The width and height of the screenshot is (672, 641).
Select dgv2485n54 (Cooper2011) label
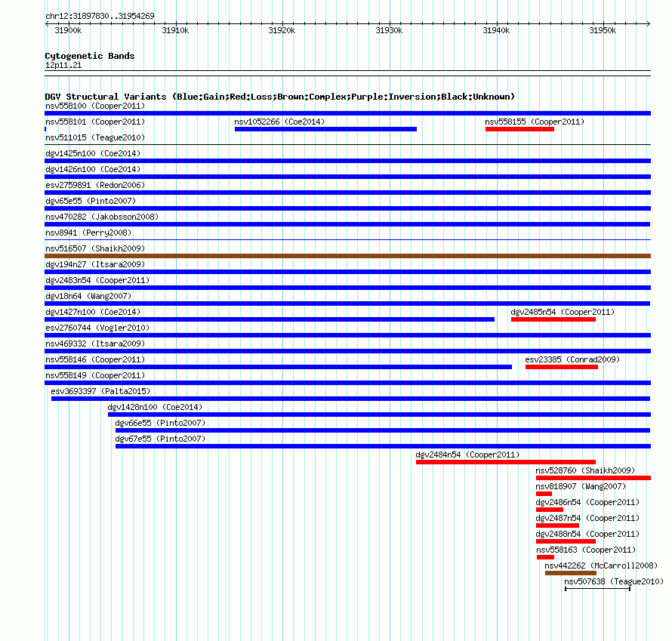[563, 312]
